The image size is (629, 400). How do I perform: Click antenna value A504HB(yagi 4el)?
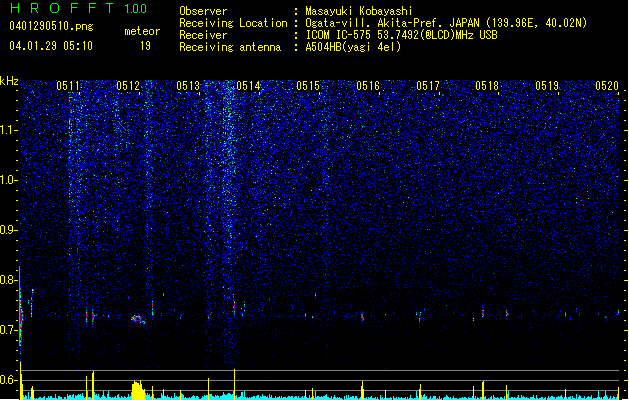[x=353, y=47]
